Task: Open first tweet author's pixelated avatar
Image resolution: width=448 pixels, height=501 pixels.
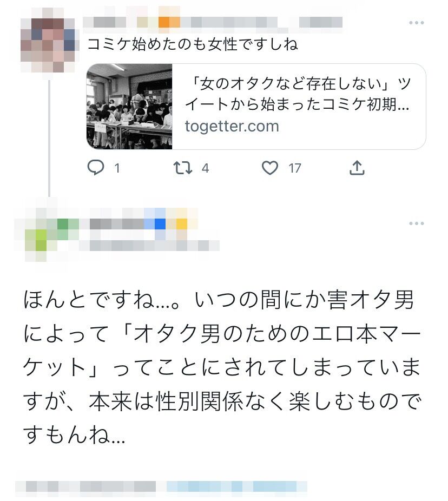Action: click(48, 40)
